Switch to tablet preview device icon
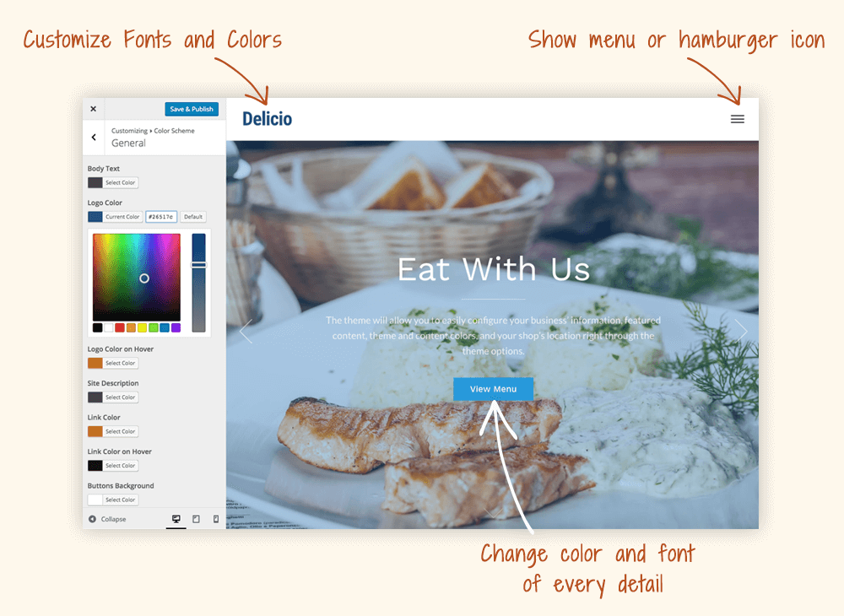Screen dimensions: 844x616 coord(196,519)
